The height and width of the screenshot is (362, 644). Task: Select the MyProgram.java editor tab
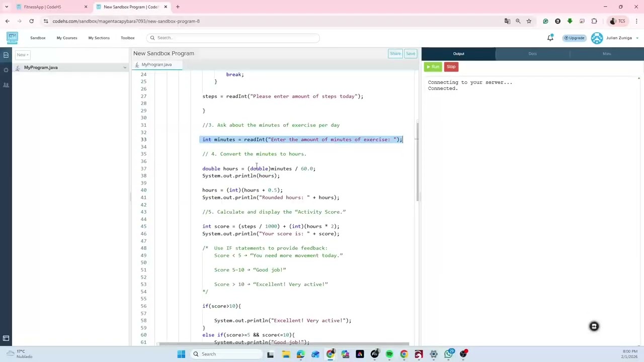click(156, 65)
